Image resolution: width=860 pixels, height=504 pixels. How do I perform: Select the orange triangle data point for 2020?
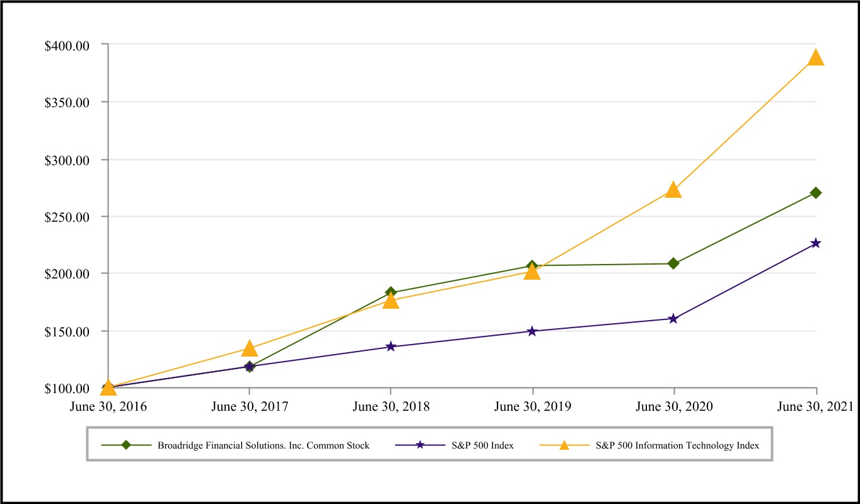click(673, 190)
